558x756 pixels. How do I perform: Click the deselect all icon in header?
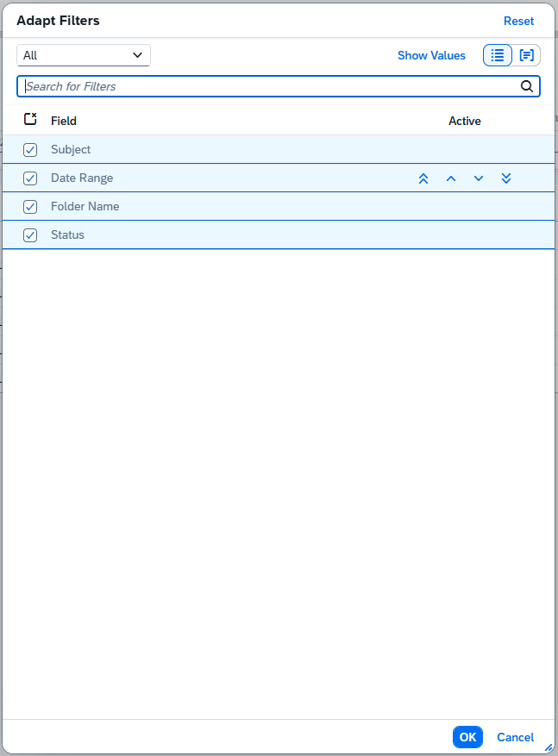30,120
